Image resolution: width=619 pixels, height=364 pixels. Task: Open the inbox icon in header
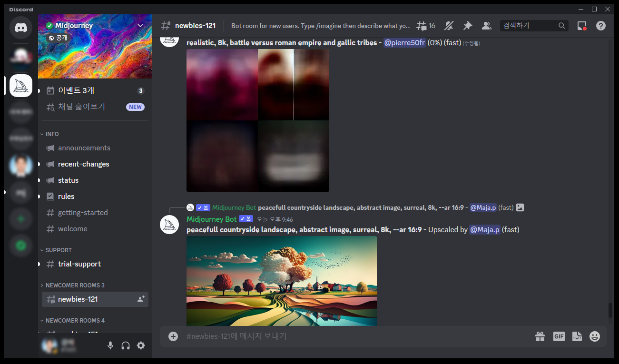click(582, 26)
